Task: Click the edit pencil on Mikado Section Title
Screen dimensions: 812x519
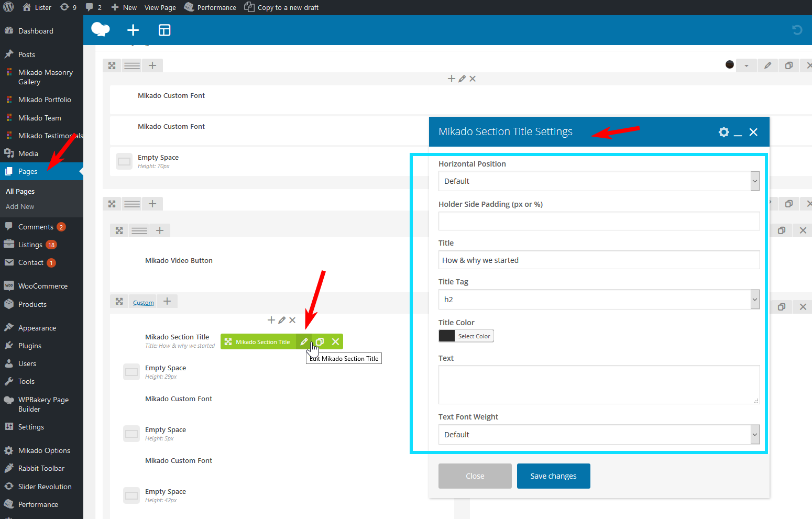Action: point(304,341)
